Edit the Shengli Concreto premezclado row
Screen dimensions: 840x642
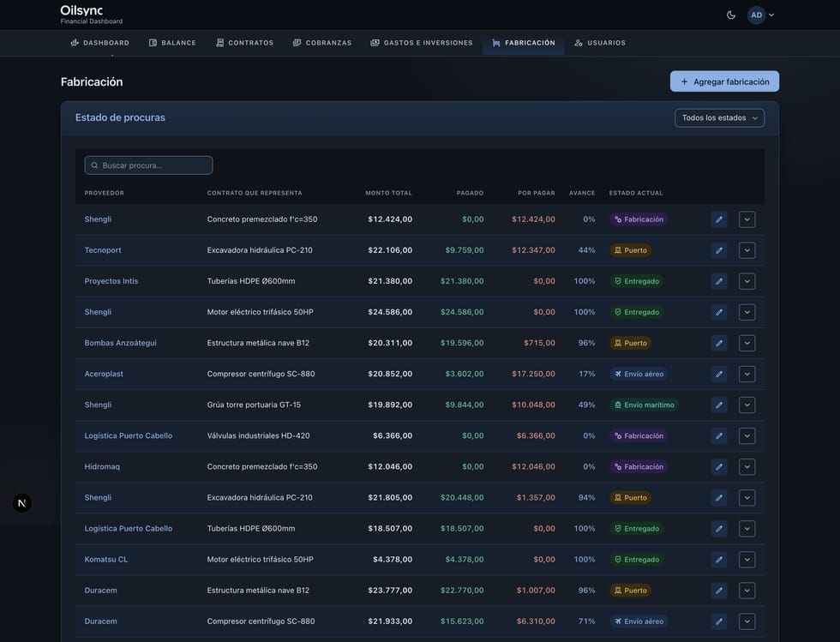coord(719,219)
